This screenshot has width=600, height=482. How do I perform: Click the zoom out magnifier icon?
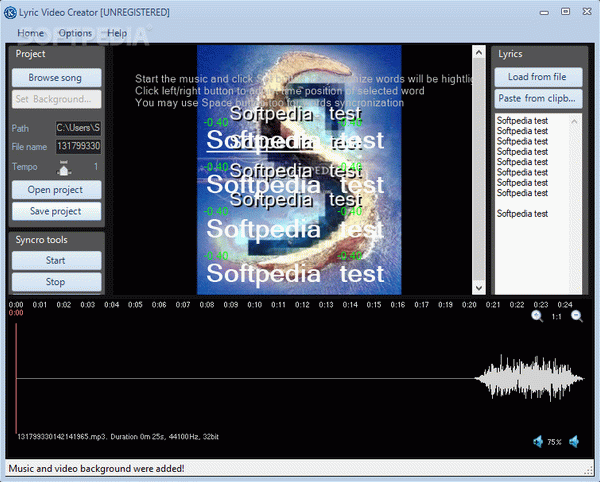[577, 316]
